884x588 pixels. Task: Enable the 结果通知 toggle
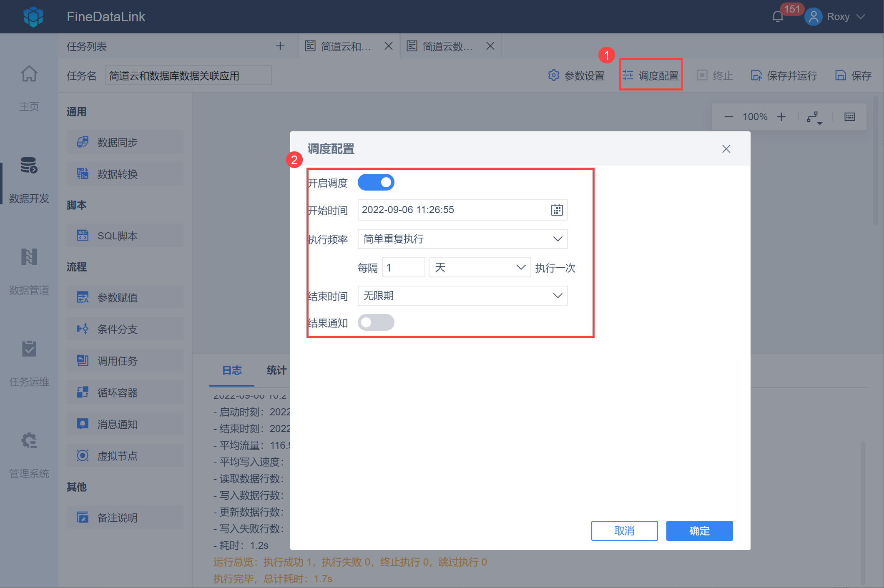pyautogui.click(x=376, y=322)
